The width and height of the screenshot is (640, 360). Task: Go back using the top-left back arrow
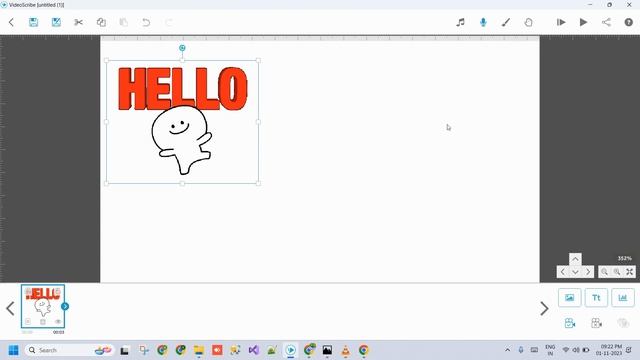point(11,22)
